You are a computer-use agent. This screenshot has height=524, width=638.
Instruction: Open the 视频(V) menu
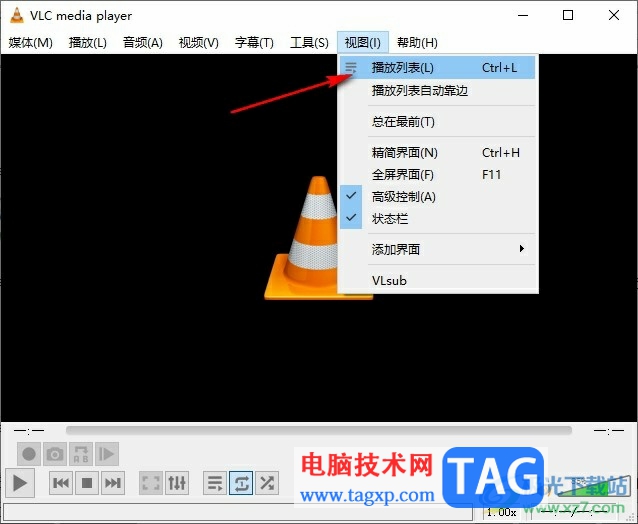coord(199,42)
